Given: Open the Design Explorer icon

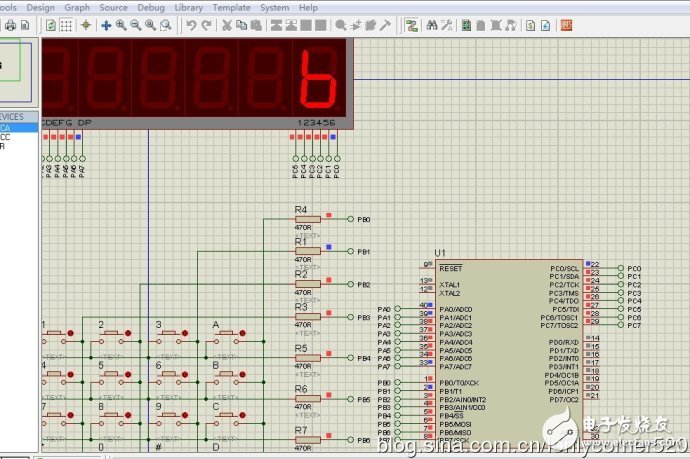Looking at the screenshot, I should 466,26.
